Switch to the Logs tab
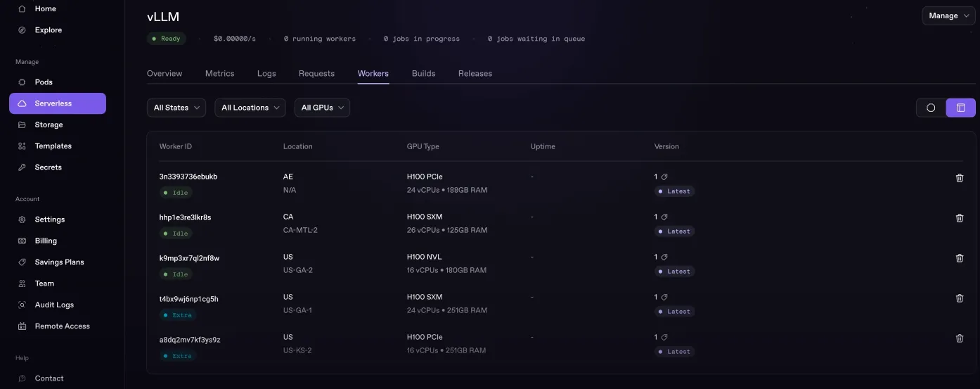This screenshot has height=389, width=980. (266, 73)
